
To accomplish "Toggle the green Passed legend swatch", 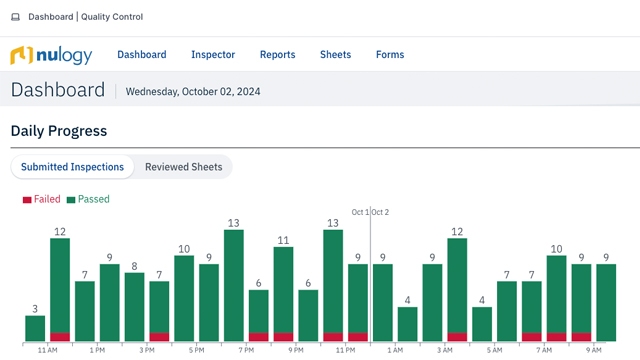I will (71, 200).
